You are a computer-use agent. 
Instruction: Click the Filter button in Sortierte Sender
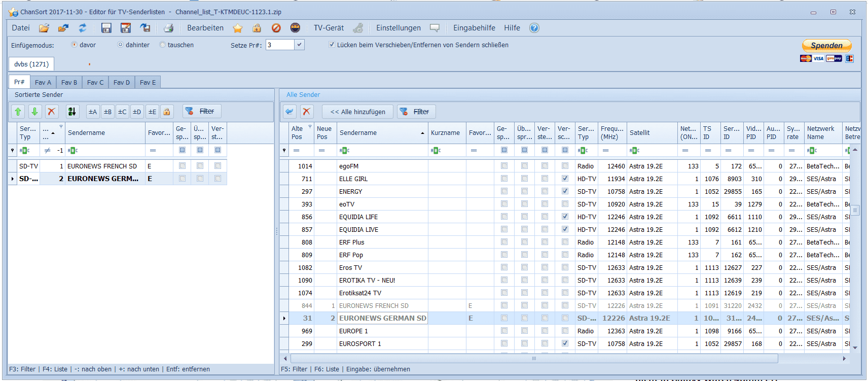click(x=202, y=111)
